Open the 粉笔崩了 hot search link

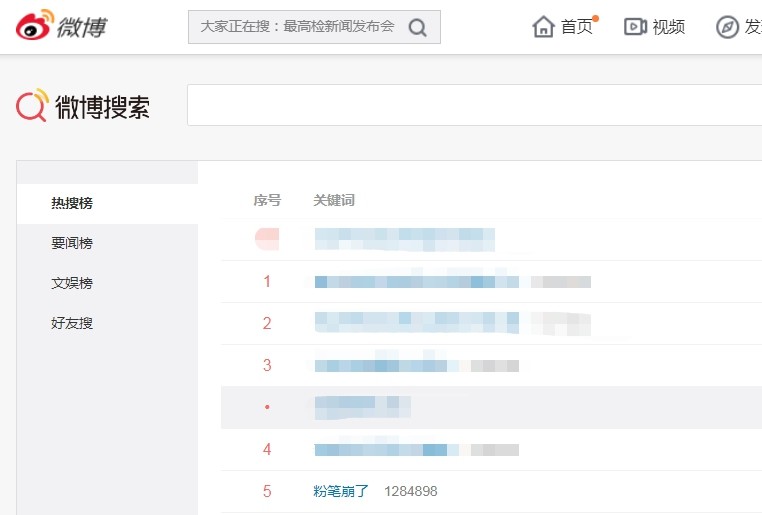(x=341, y=491)
